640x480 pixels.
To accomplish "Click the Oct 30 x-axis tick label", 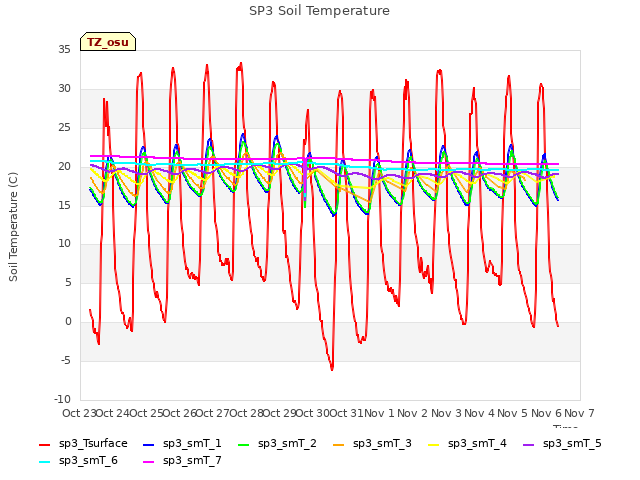I will click(312, 413).
